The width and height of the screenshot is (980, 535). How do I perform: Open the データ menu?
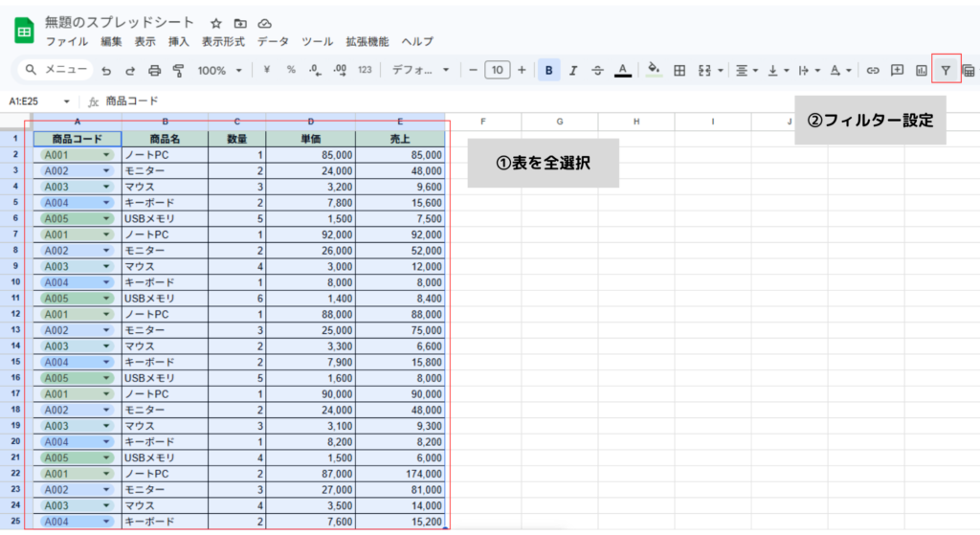pyautogui.click(x=273, y=41)
